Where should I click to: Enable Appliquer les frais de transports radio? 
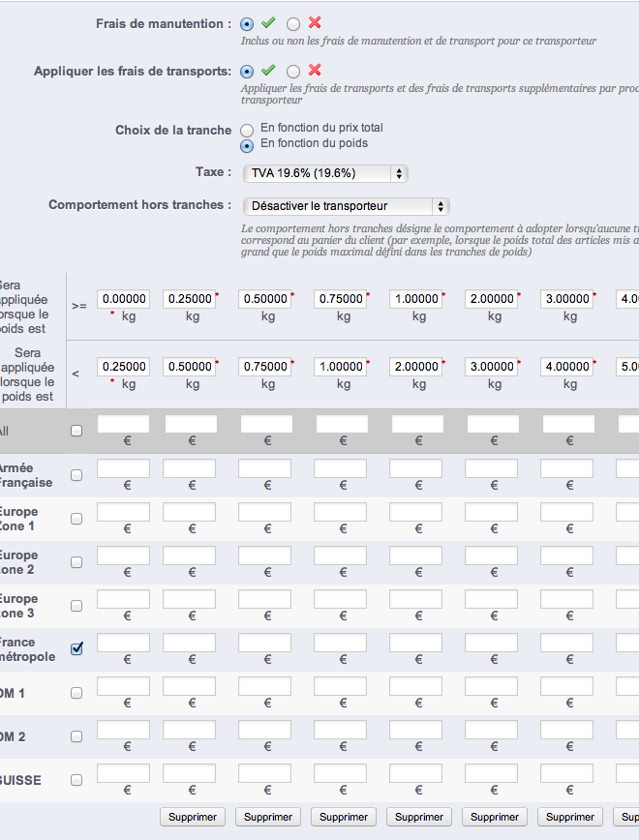(x=247, y=72)
